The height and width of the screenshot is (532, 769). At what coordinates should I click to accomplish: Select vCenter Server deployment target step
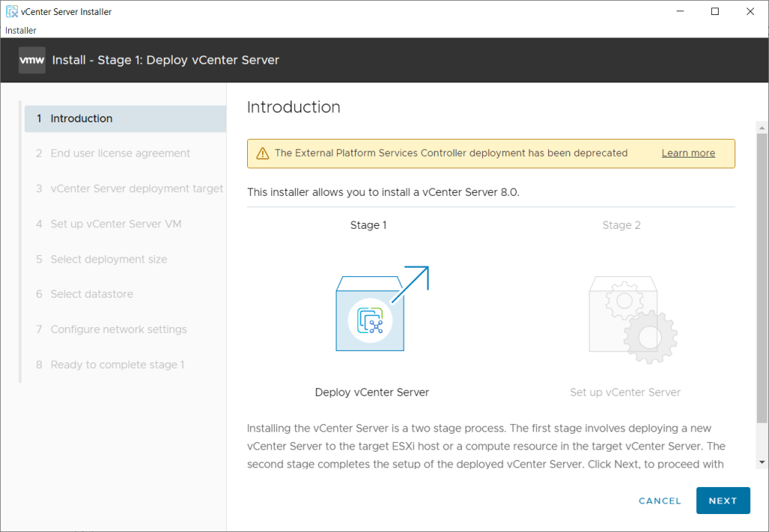137,188
